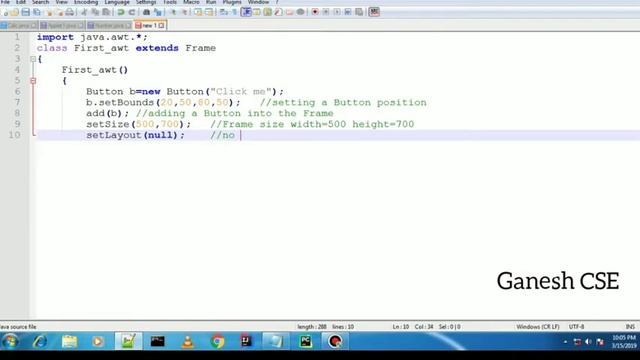Run macro multiple times icon
This screenshot has height=360, width=640.
348,12
